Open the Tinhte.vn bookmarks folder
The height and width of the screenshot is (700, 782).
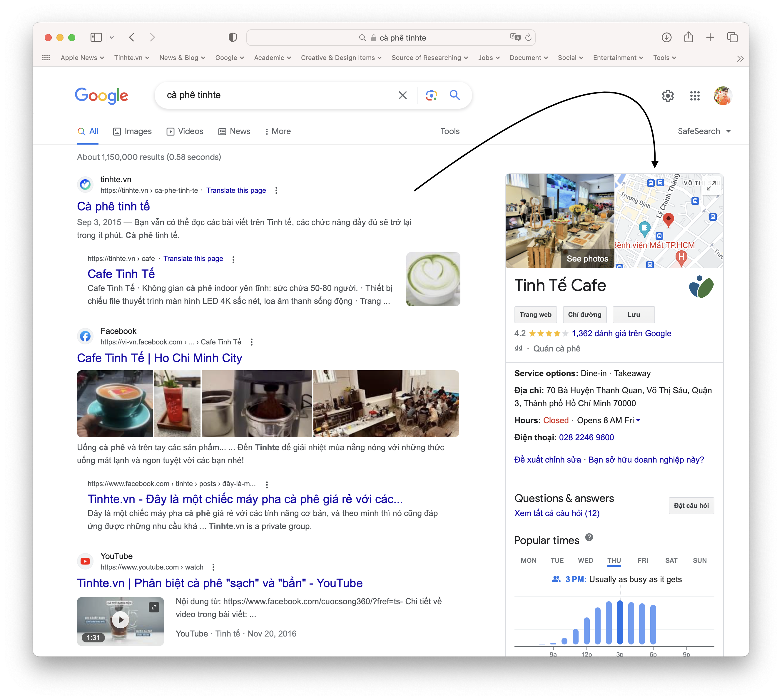(132, 58)
